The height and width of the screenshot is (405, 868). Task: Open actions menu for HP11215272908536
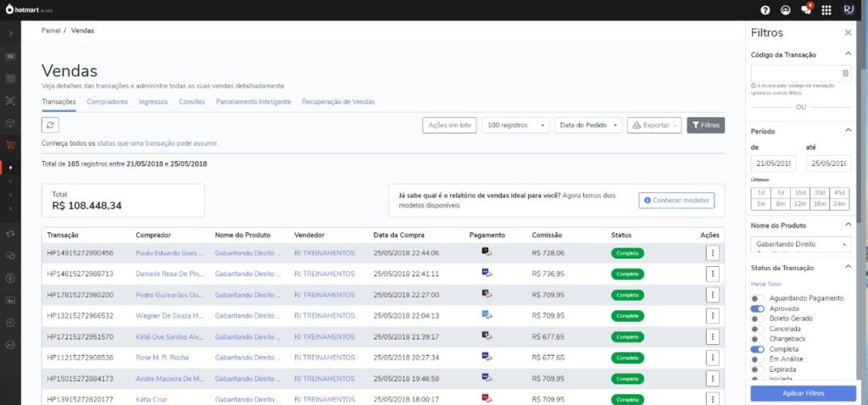point(712,358)
